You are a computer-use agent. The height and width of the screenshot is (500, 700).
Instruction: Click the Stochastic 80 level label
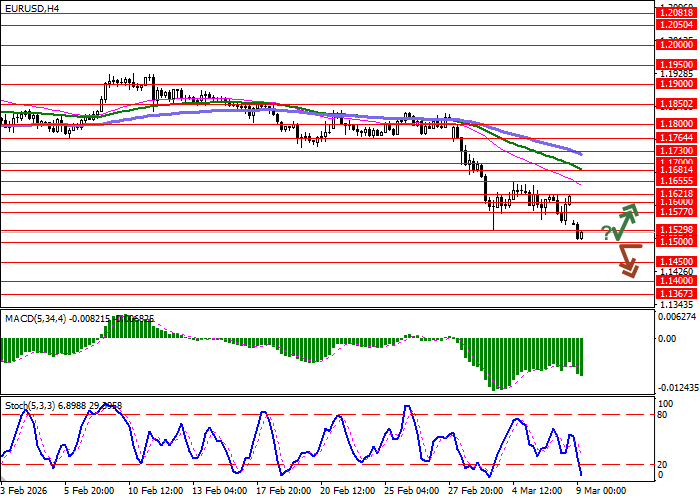click(664, 413)
